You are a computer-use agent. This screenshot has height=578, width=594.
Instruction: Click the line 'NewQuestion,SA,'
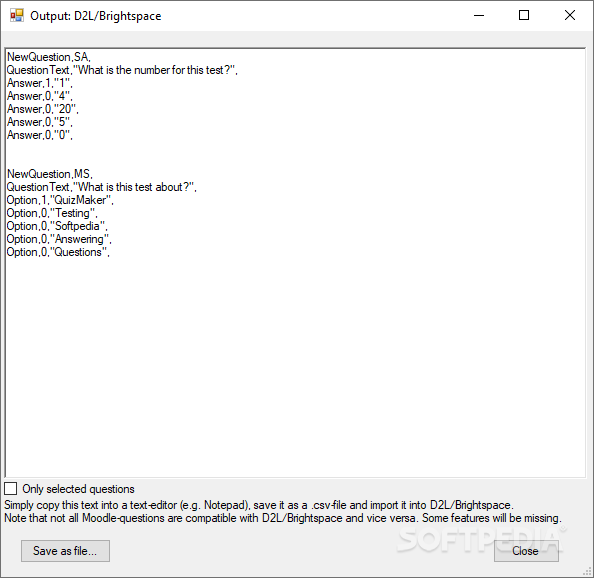(49, 57)
